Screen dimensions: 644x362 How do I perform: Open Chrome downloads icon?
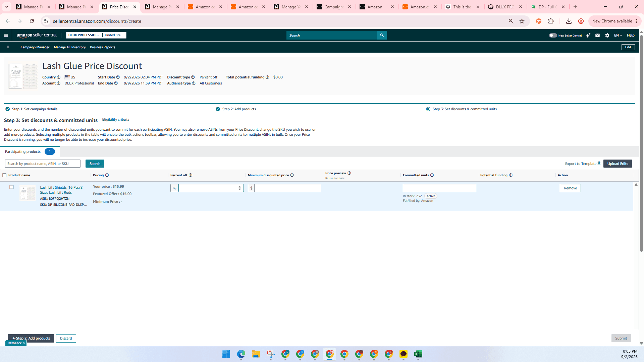tap(569, 21)
